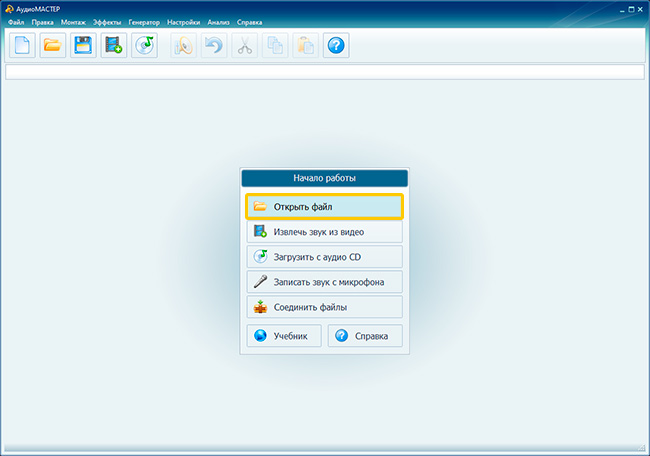650x456 pixels.
Task: Click the speaker volume toolbar icon
Action: pos(183,45)
